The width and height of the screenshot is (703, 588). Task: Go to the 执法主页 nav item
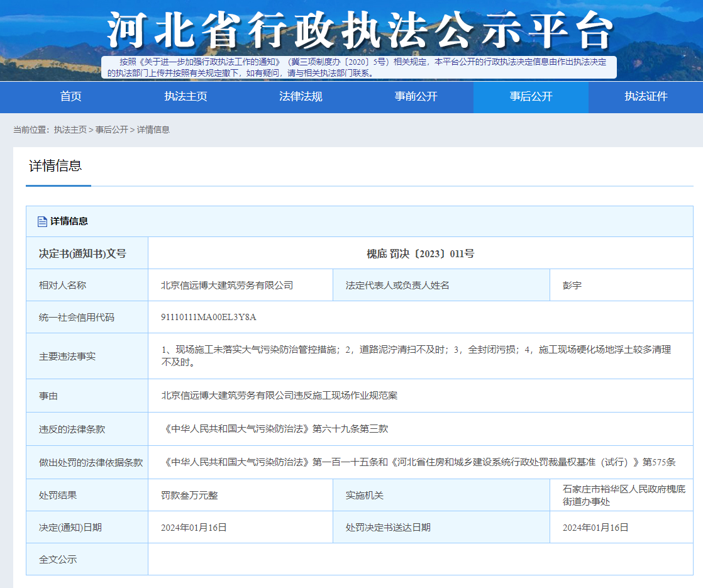click(x=185, y=96)
